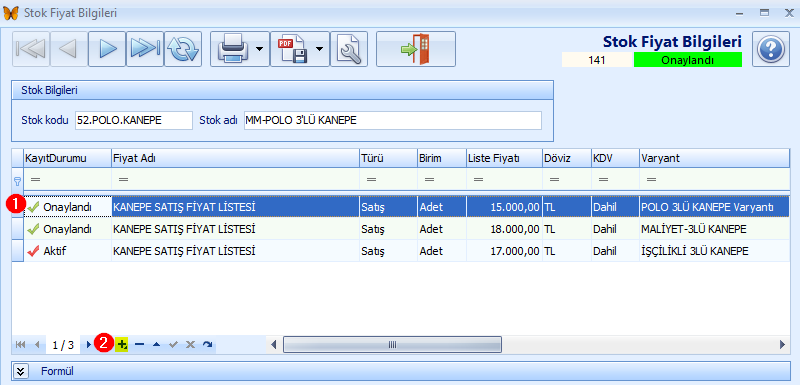Viewport: 800px width, 385px height.
Task: Add a new row with the plus button
Action: coord(121,345)
